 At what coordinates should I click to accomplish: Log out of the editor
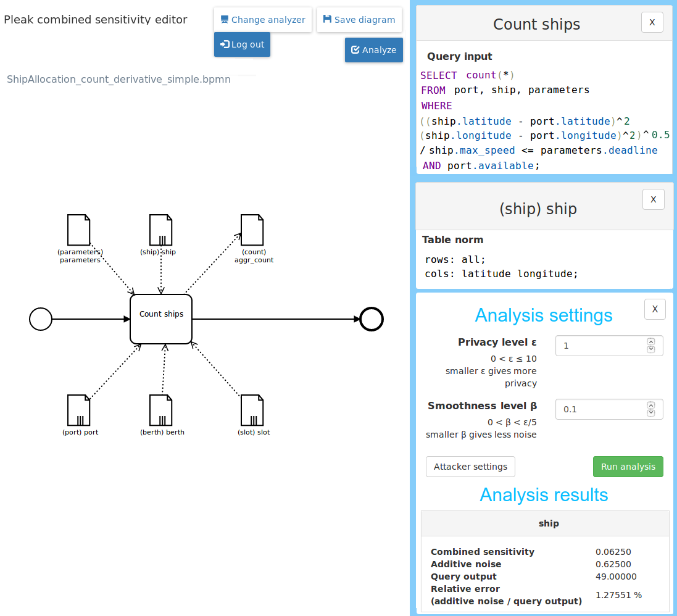[242, 44]
